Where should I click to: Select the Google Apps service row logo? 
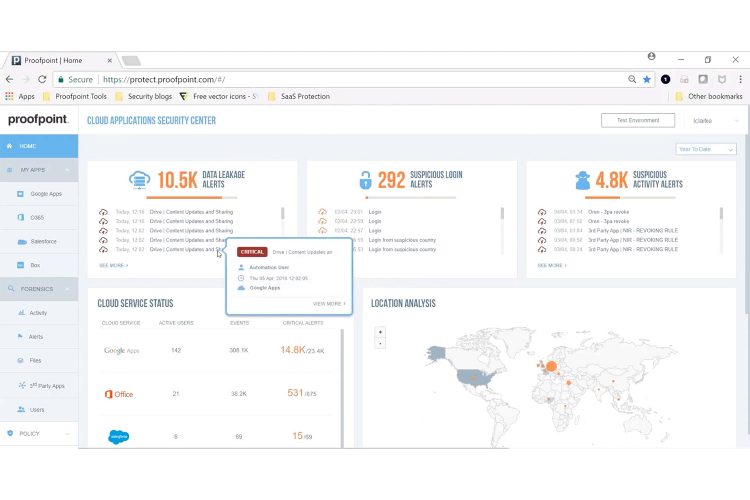(121, 350)
